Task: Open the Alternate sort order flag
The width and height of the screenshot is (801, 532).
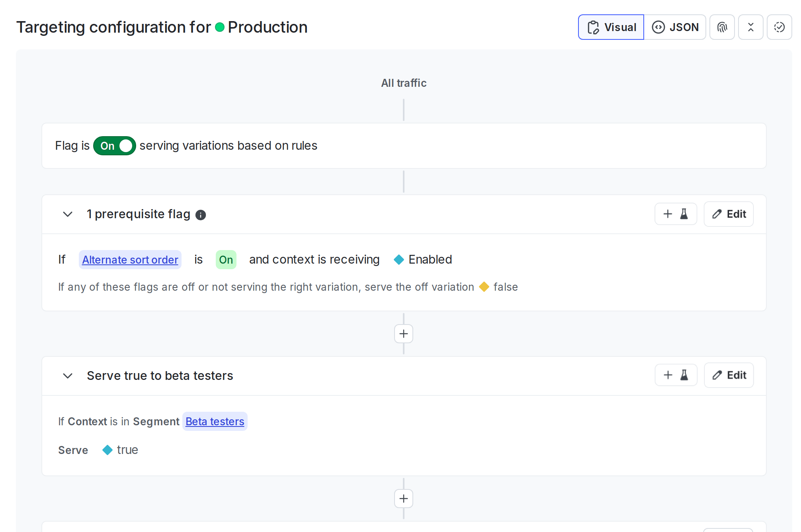Action: [130, 260]
